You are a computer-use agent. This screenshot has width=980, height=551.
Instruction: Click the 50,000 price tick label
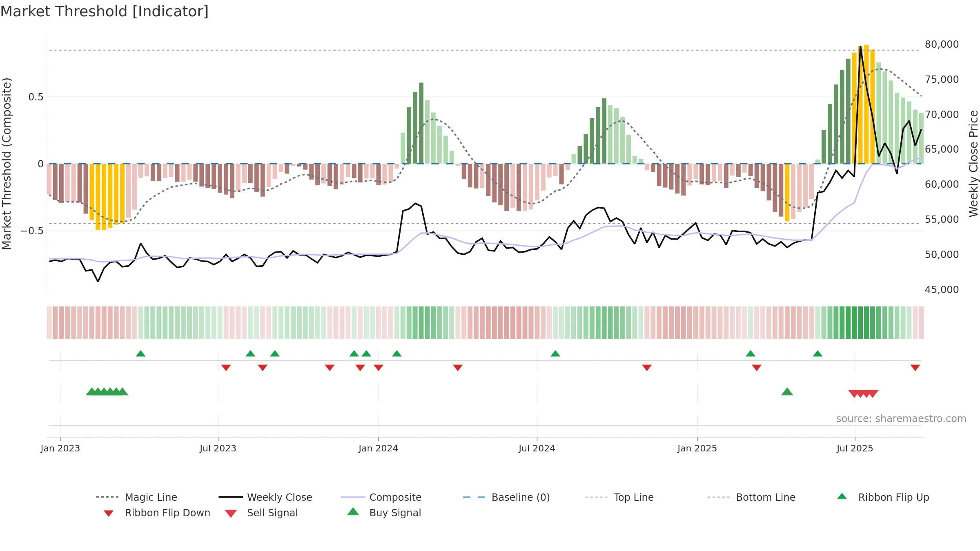(x=942, y=255)
